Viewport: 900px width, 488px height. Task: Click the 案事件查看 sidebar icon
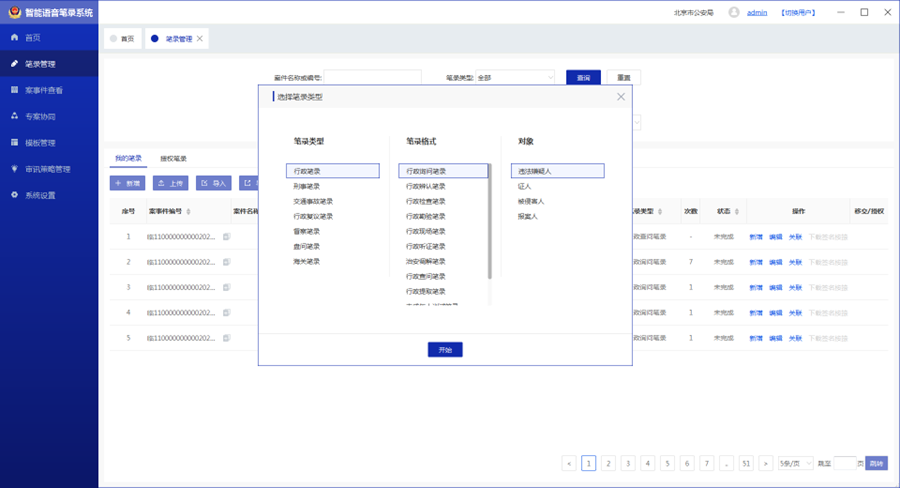14,90
